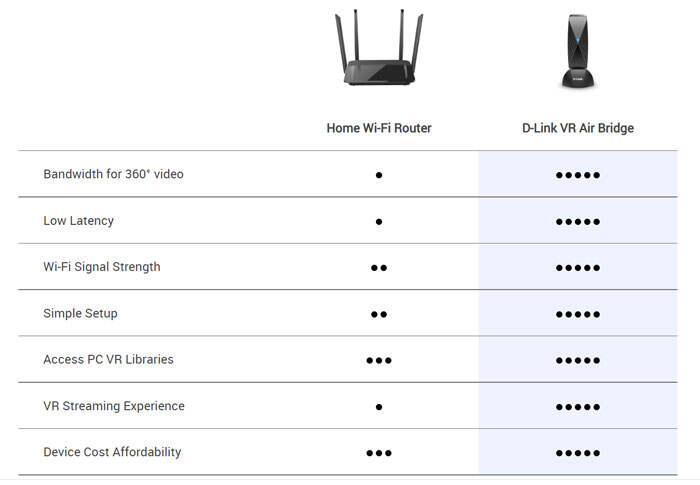Click the router's two dots for Wi-Fi Signal Strength
The height and width of the screenshot is (485, 700).
[x=379, y=268]
